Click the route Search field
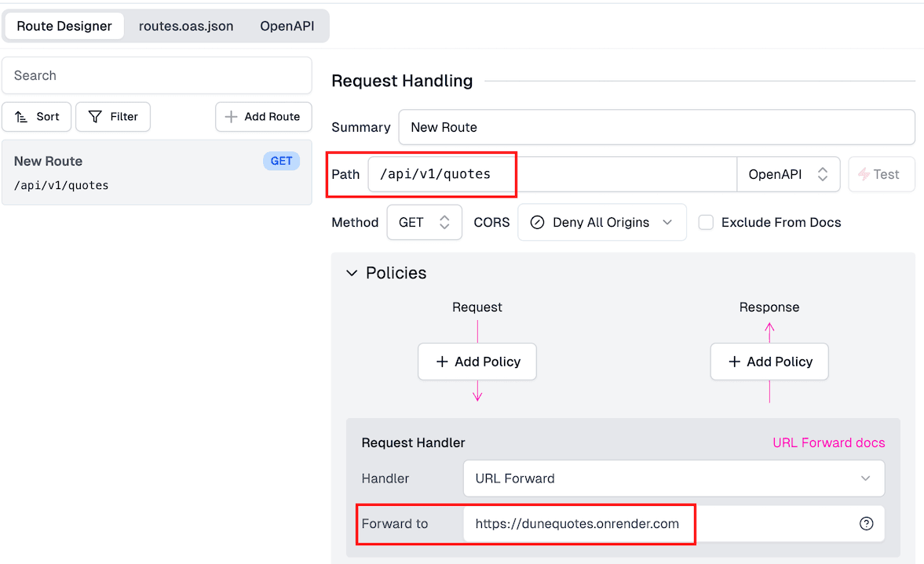 click(x=157, y=76)
